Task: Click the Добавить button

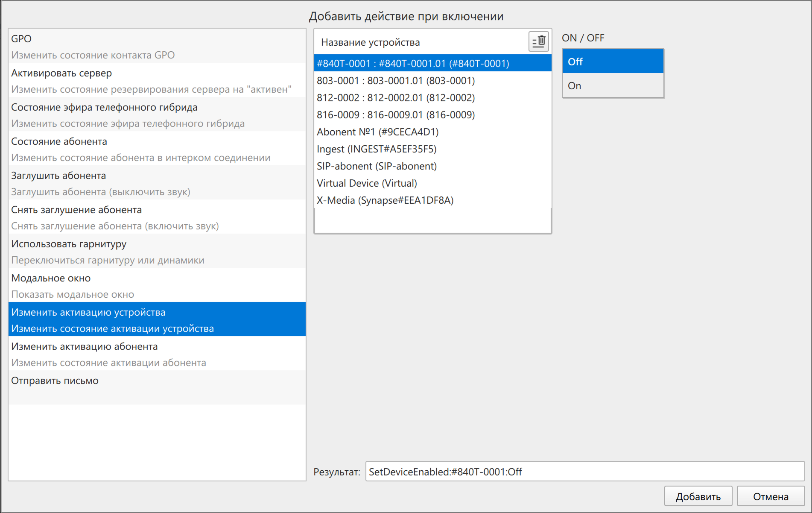Action: click(698, 496)
